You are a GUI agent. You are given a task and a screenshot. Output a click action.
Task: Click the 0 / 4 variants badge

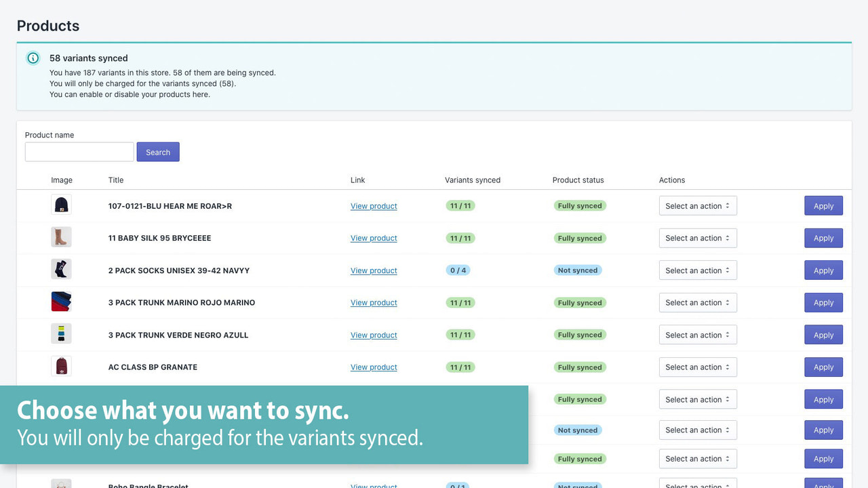coord(458,270)
